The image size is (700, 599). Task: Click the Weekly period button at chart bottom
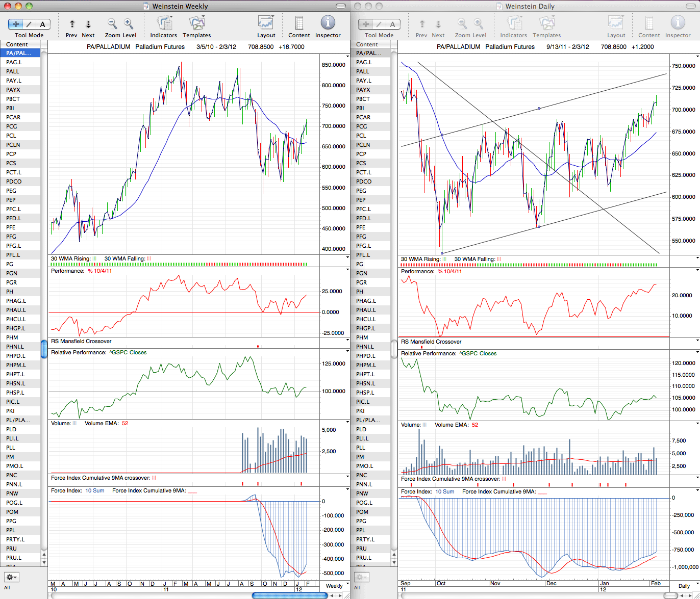pos(334,586)
